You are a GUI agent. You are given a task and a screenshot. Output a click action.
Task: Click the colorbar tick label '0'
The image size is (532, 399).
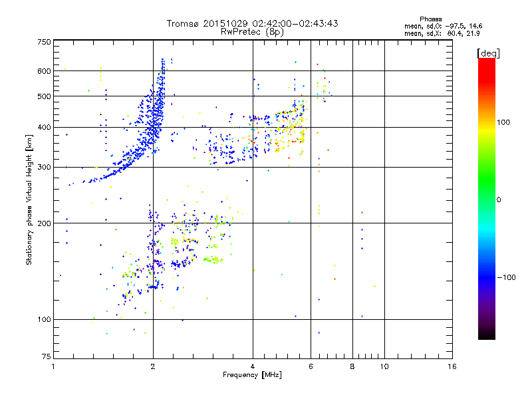499,200
